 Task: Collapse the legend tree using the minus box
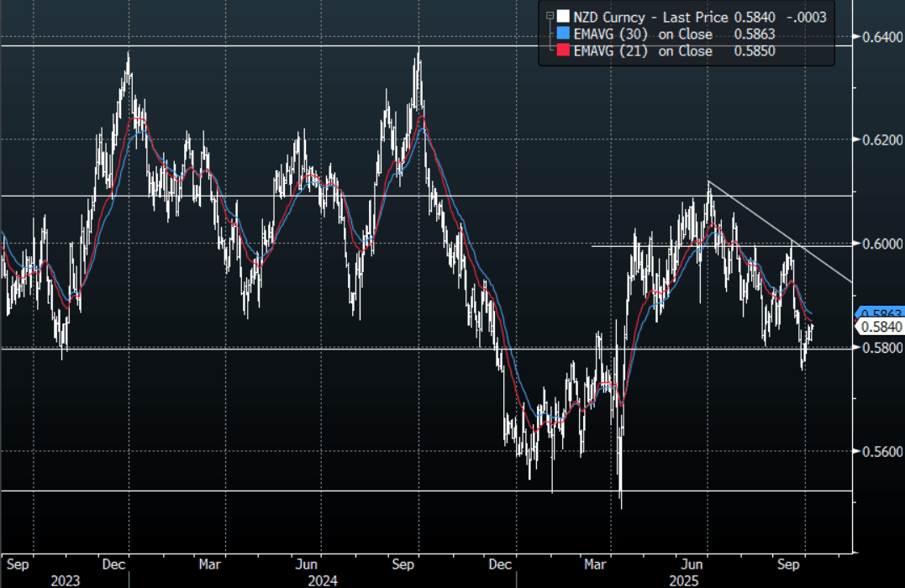550,16
